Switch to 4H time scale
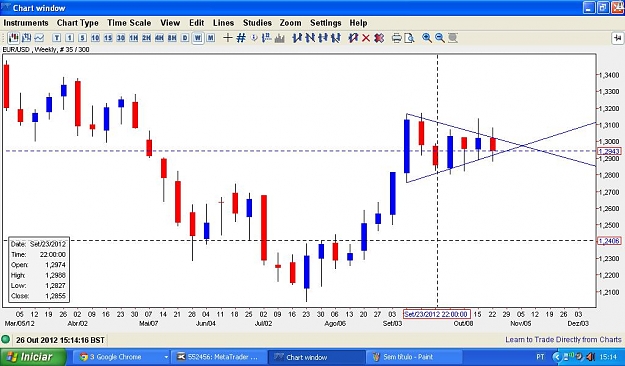Viewport: 625px width, 366px height. 159,38
